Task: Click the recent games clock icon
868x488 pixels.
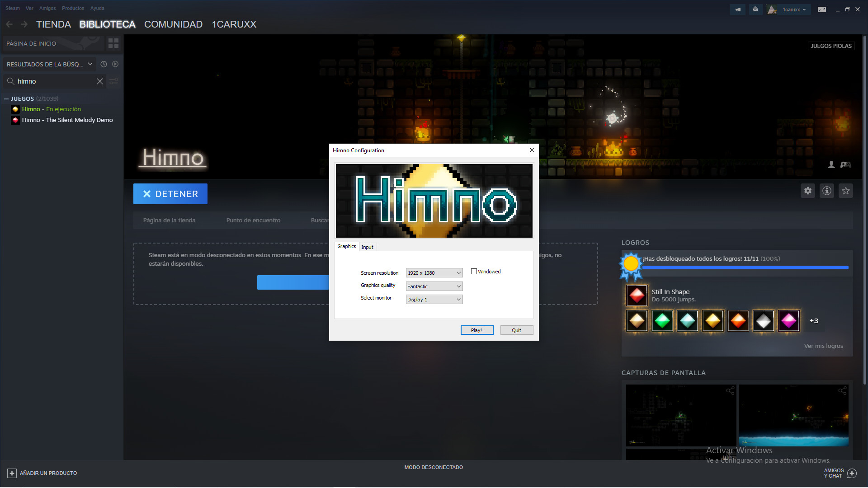Action: pos(104,64)
